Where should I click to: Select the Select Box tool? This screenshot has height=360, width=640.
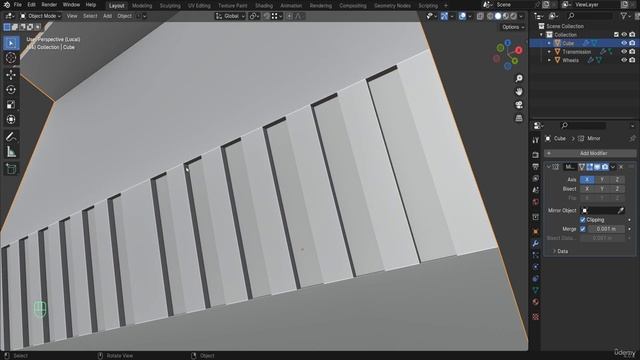[11, 43]
